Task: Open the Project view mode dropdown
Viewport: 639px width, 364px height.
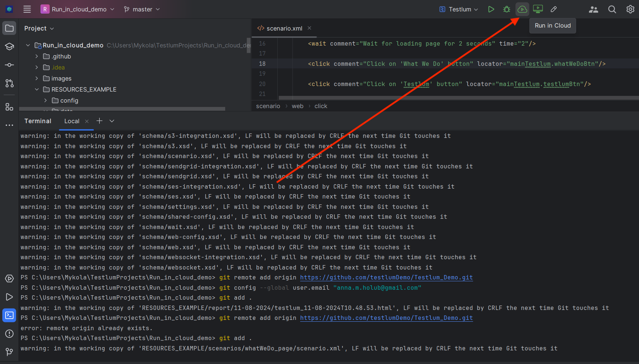Action: point(39,28)
